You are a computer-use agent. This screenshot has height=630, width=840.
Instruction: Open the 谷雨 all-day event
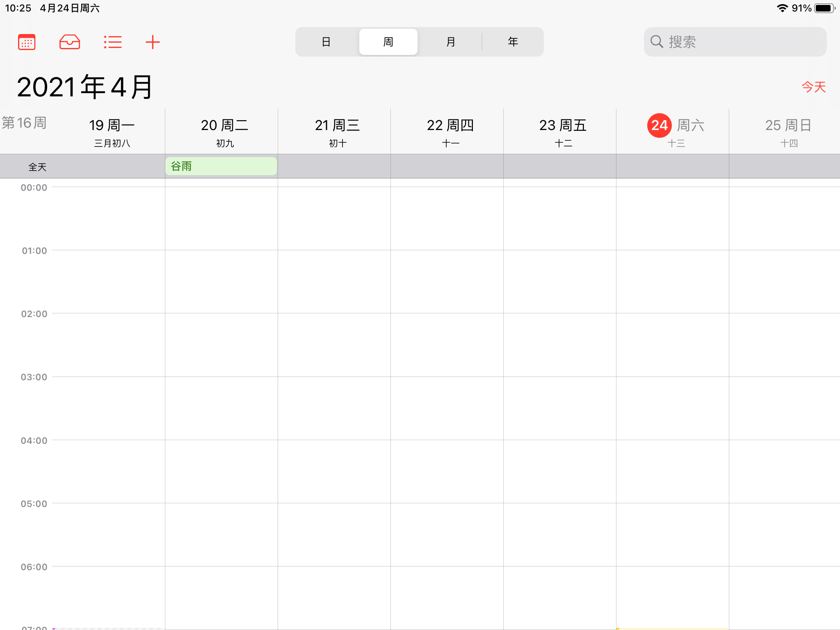221,166
